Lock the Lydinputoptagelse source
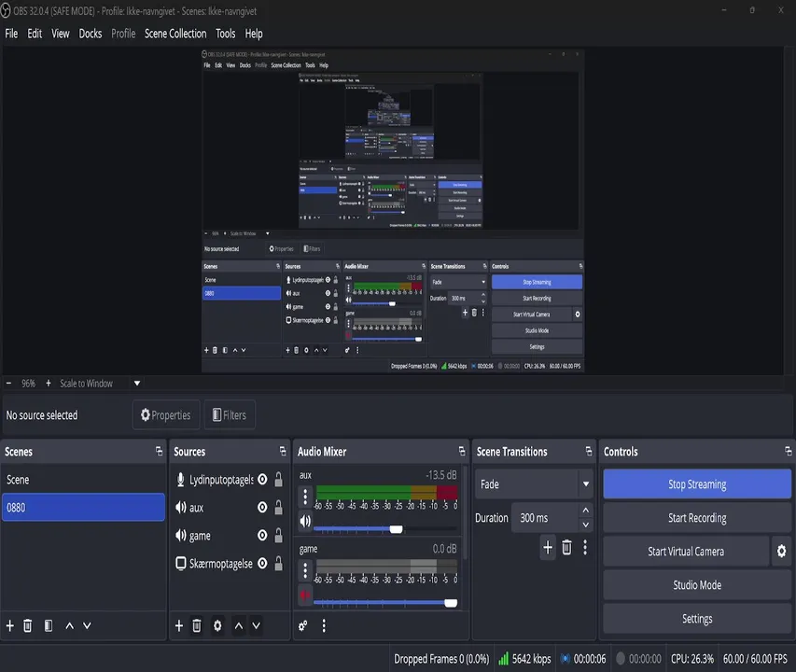 279,480
